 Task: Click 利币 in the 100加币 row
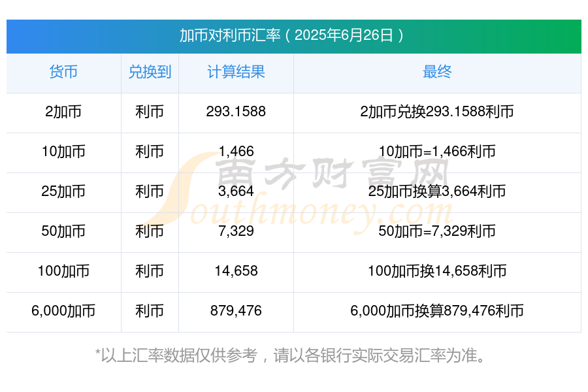(x=150, y=271)
